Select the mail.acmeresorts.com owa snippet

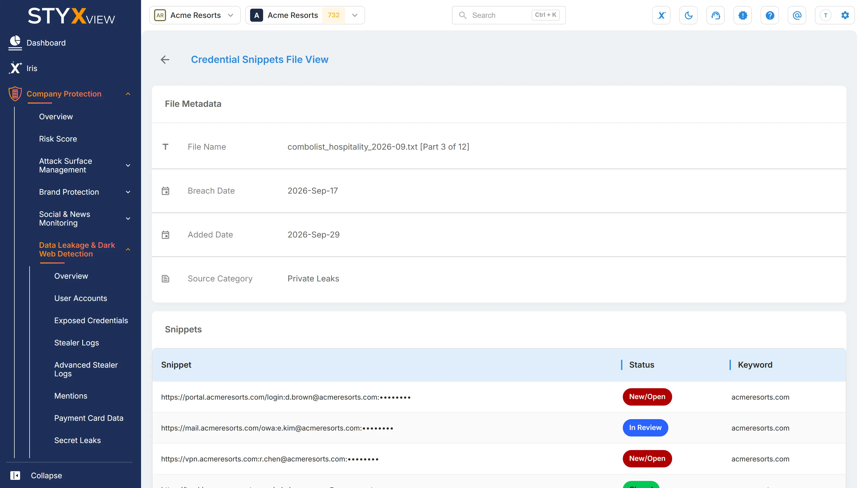[x=277, y=428]
